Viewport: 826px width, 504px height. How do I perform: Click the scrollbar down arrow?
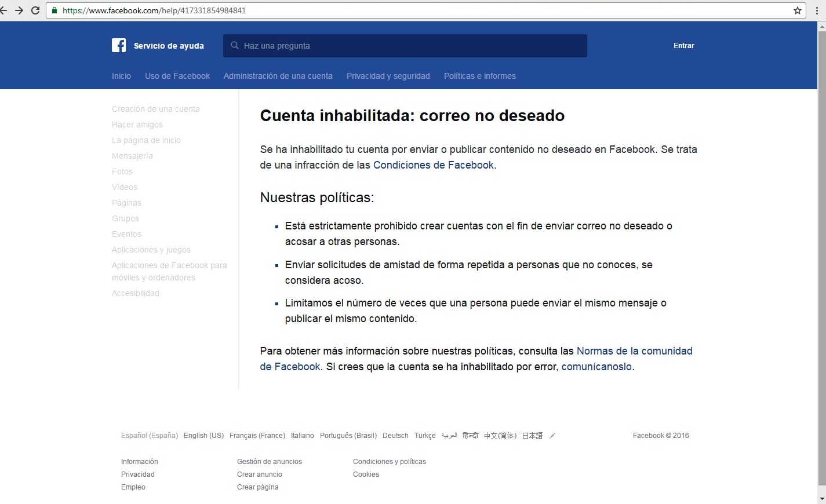[821, 498]
